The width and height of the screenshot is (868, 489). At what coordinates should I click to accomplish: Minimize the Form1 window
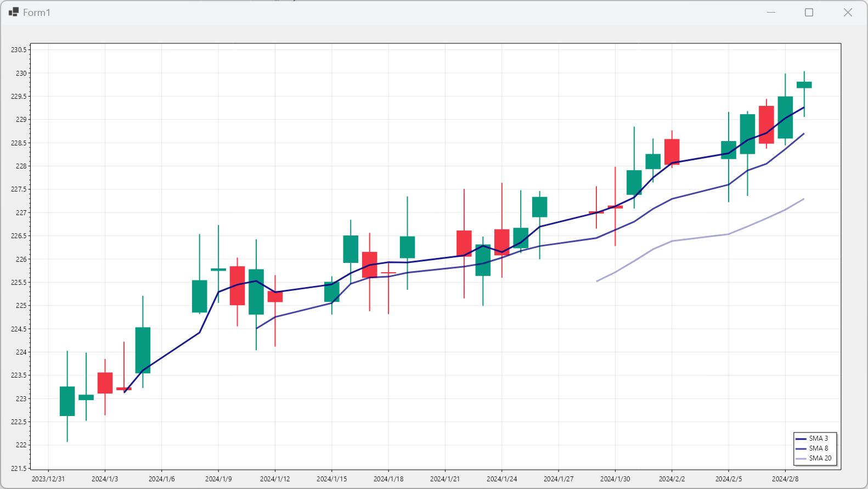coord(771,13)
